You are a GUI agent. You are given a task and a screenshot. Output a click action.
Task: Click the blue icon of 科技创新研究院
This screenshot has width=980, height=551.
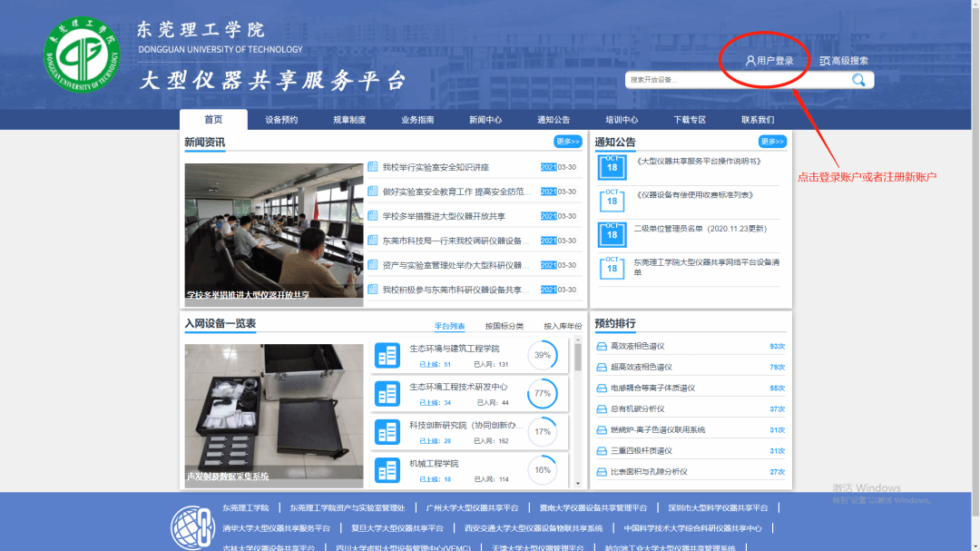(387, 432)
